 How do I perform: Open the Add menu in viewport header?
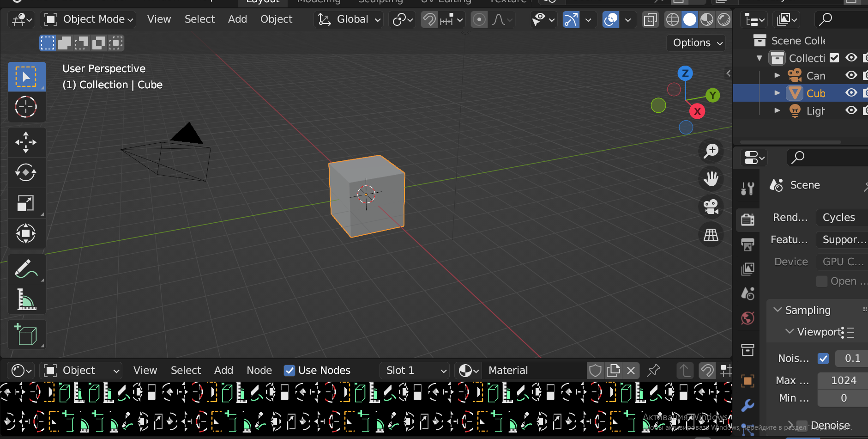pos(237,19)
